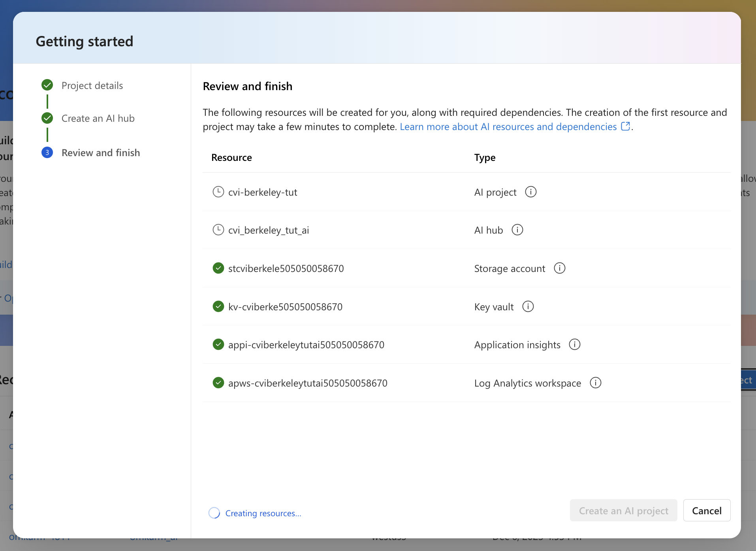Click Create an AI project button
Screen dimensions: 756x551
point(623,510)
